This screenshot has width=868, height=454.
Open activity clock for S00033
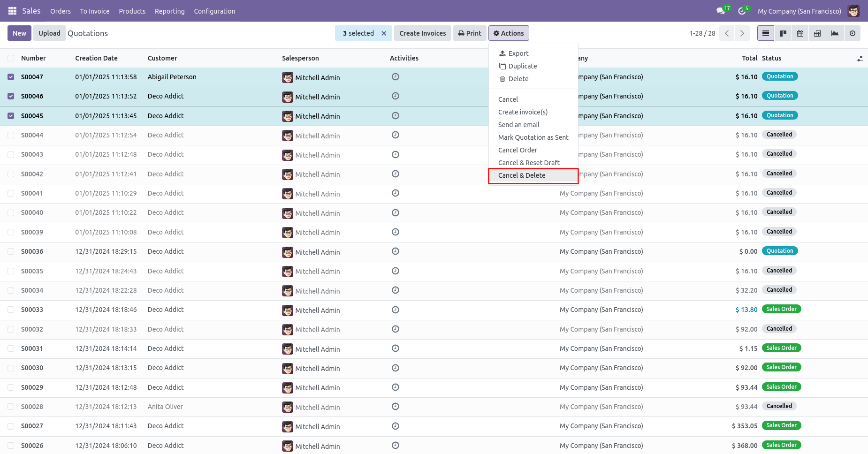pyautogui.click(x=396, y=310)
